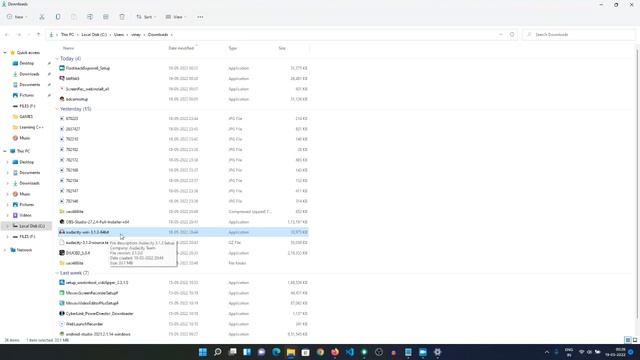The height and width of the screenshot is (360, 640).
Task: Select Videos under This PC
Action: click(25, 215)
